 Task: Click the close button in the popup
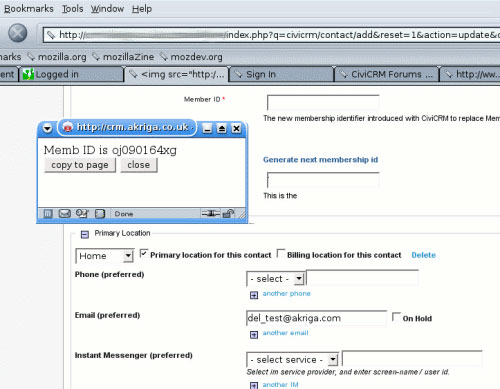[138, 165]
